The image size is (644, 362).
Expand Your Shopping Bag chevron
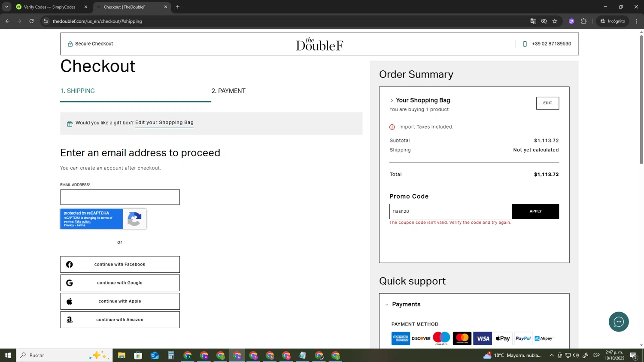[x=392, y=101]
